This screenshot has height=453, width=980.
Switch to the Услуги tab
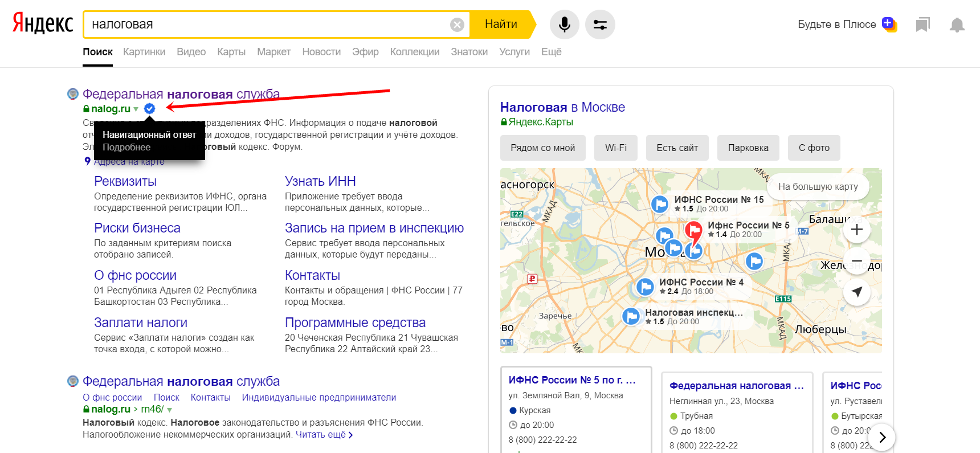[x=514, y=52]
